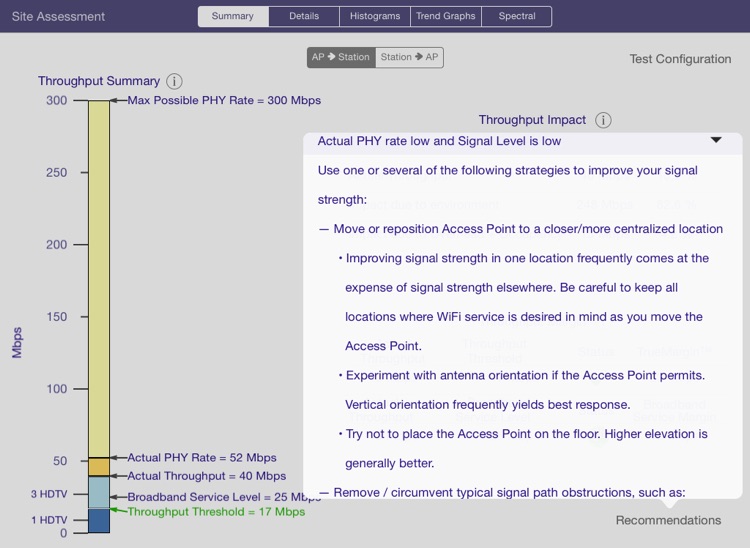Click the large yellow bar segment
750x548 pixels.
pos(99,279)
